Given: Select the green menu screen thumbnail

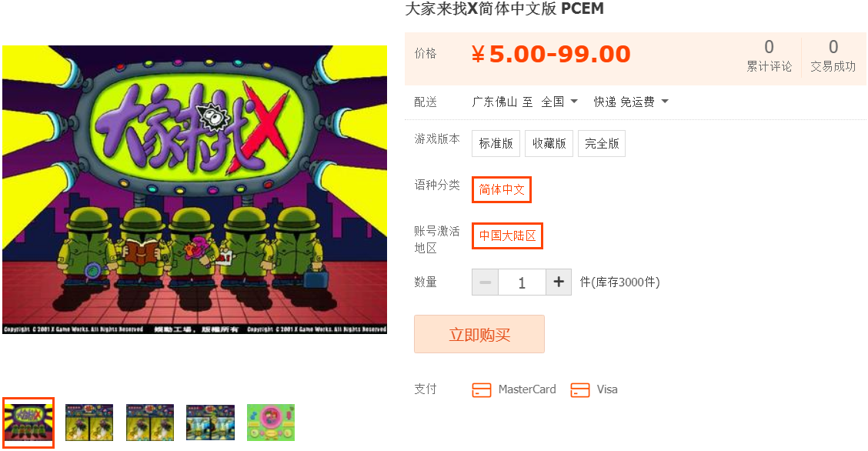Looking at the screenshot, I should coord(271,423).
